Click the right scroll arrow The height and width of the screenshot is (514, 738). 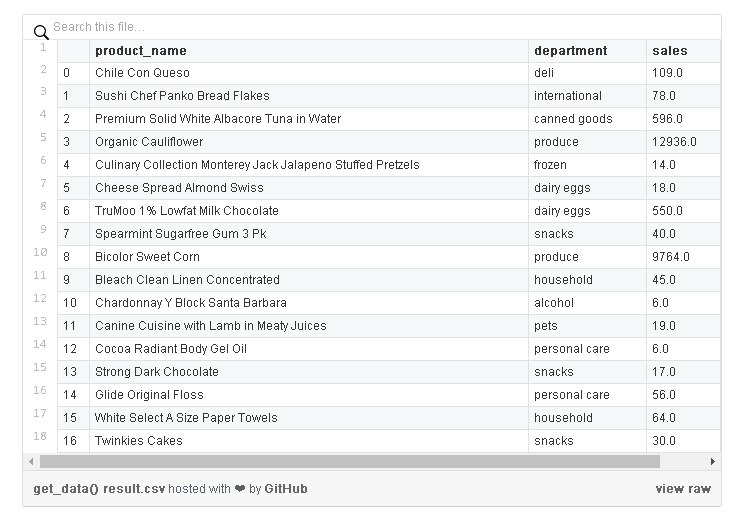click(x=713, y=462)
